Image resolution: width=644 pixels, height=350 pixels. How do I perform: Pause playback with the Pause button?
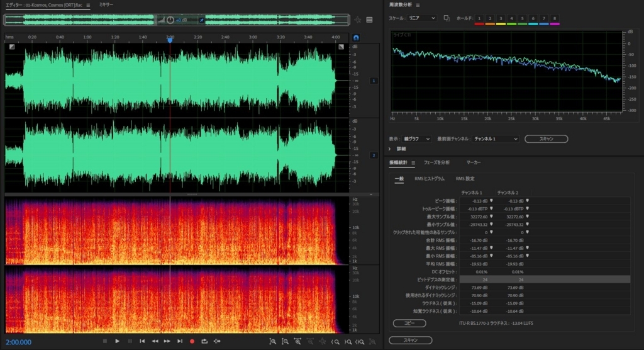130,341
